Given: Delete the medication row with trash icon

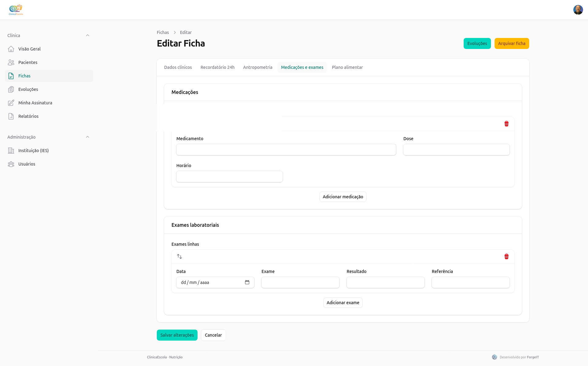Looking at the screenshot, I should 507,124.
